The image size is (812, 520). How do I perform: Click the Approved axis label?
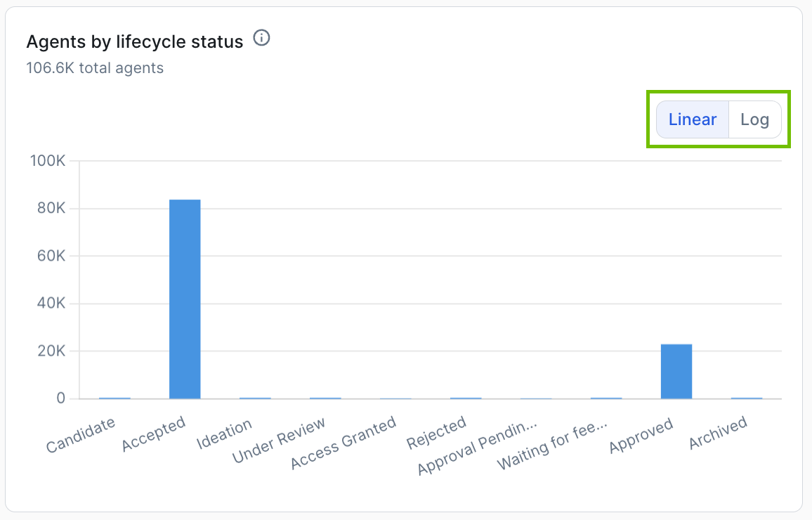point(641,435)
